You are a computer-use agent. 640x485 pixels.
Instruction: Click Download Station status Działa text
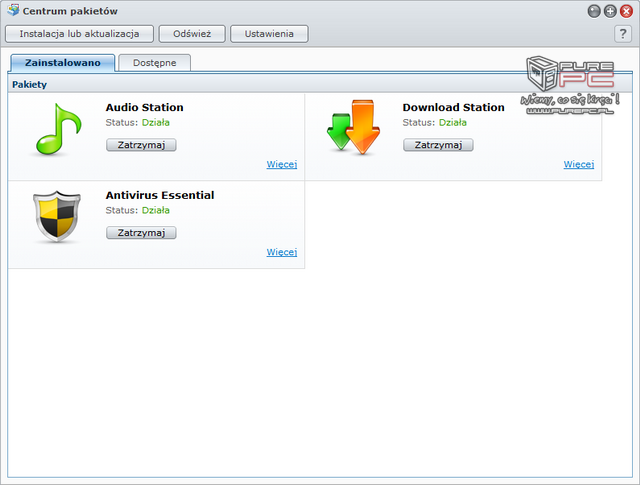click(x=453, y=122)
